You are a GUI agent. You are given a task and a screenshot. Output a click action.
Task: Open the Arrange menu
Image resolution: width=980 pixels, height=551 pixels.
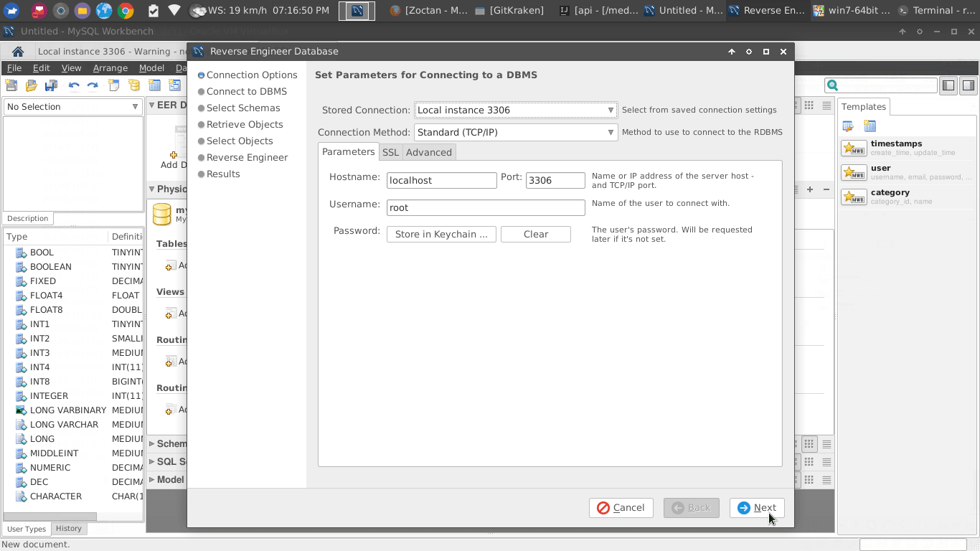tap(110, 68)
